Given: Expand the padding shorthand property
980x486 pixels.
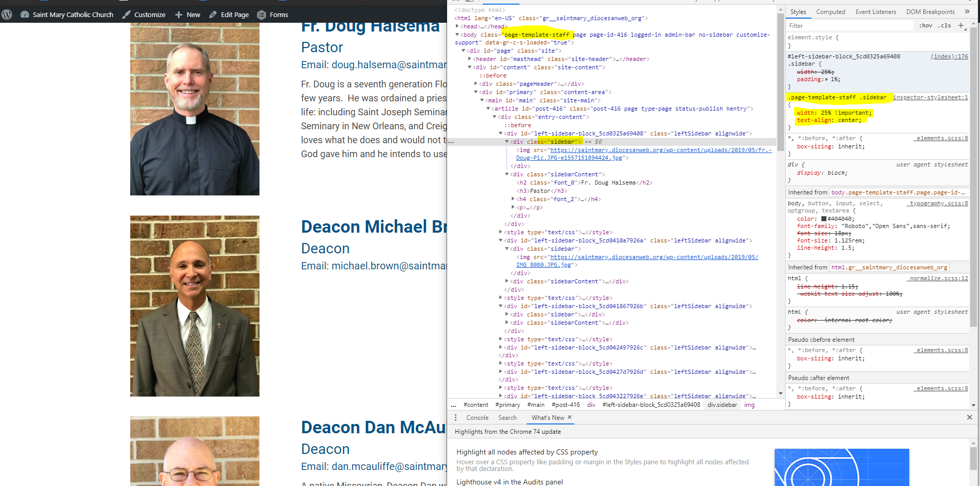Looking at the screenshot, I should (x=826, y=80).
